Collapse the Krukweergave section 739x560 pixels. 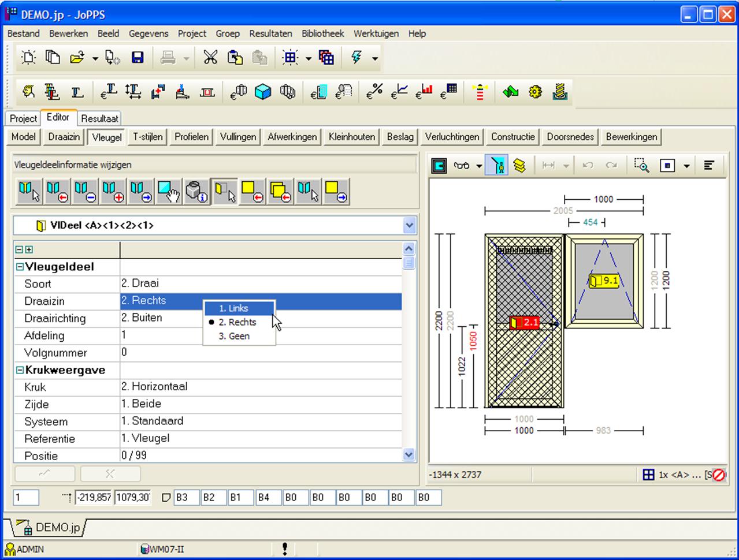coord(20,371)
